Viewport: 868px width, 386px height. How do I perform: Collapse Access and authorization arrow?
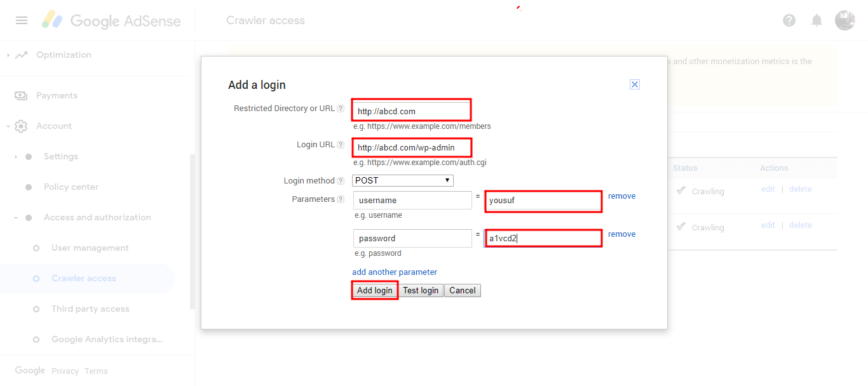(x=16, y=218)
